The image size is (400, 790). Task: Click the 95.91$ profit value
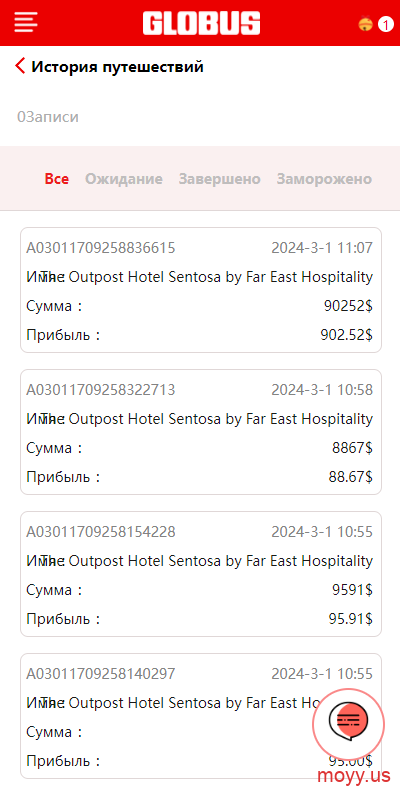pyautogui.click(x=351, y=619)
